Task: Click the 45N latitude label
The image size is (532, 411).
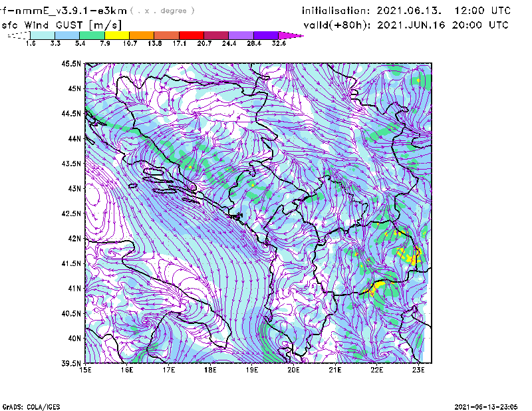Action: coord(74,88)
